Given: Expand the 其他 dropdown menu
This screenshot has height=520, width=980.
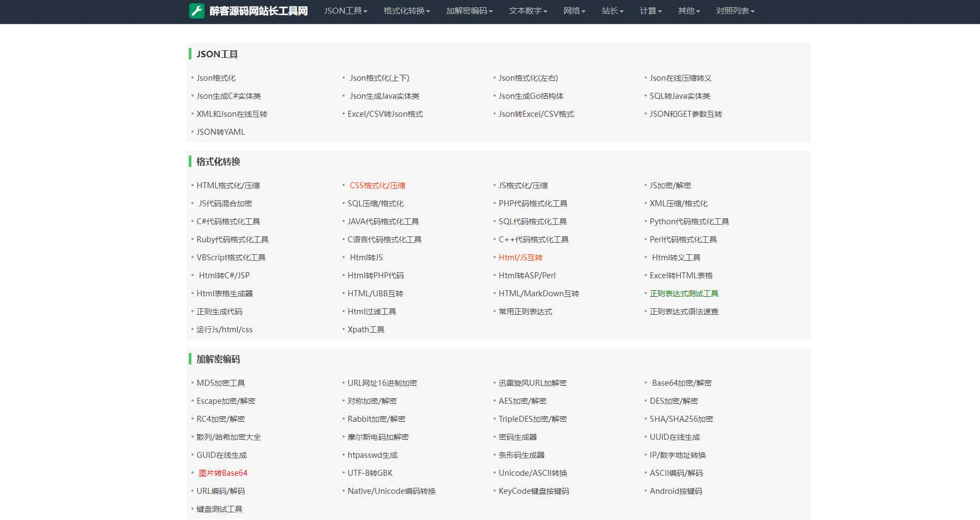Looking at the screenshot, I should [x=689, y=11].
